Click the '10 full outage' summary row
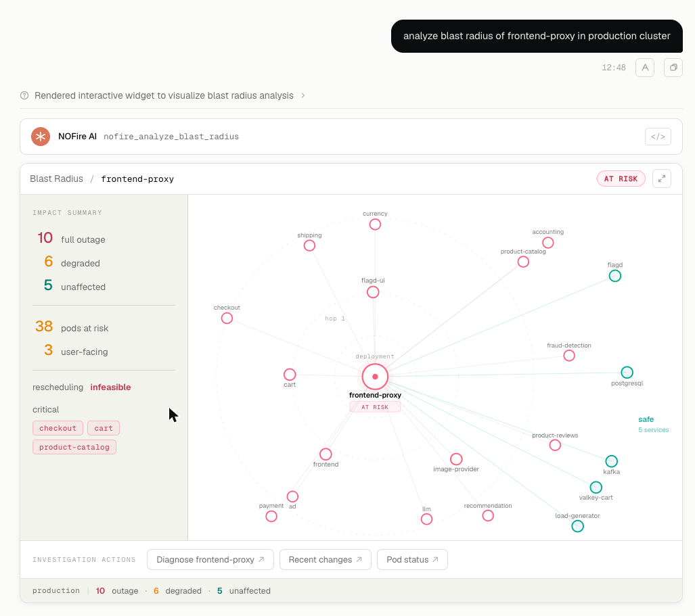The height and width of the screenshot is (616, 695). tap(71, 238)
